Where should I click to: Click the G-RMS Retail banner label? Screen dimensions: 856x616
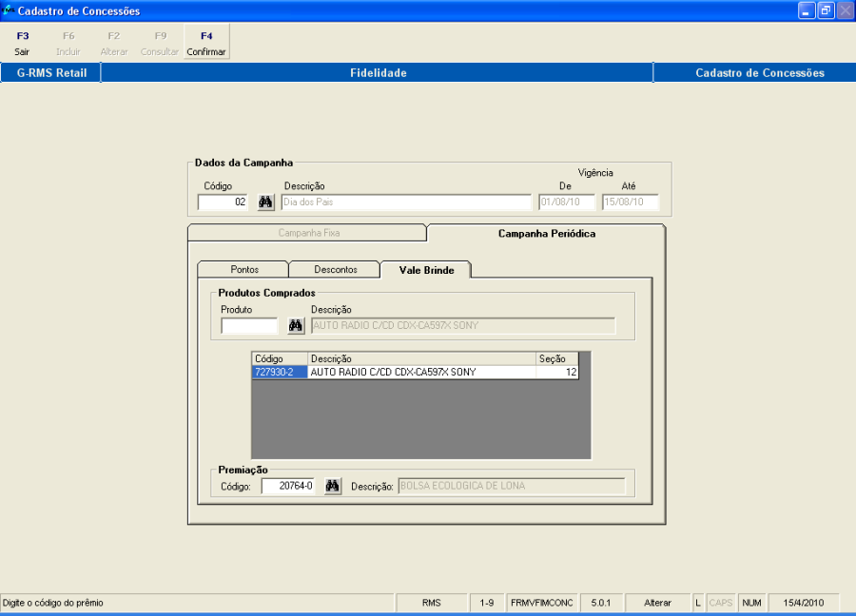click(51, 72)
